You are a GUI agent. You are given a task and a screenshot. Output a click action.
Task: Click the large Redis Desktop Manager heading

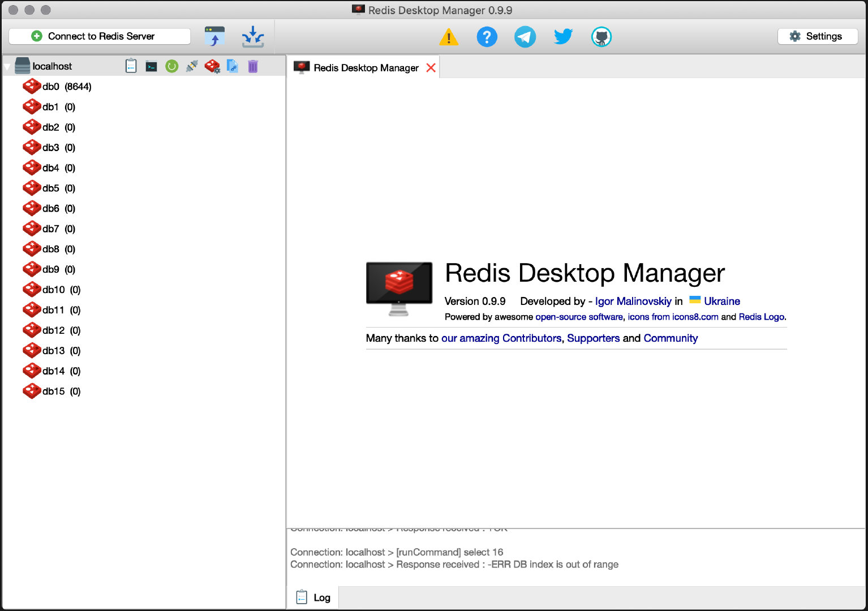(585, 273)
